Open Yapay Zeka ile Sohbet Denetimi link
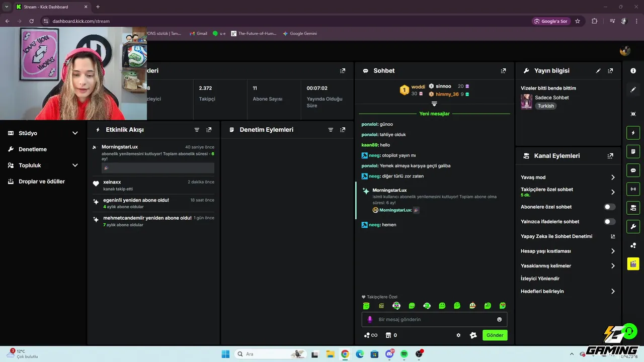The image size is (644, 362). [568, 236]
